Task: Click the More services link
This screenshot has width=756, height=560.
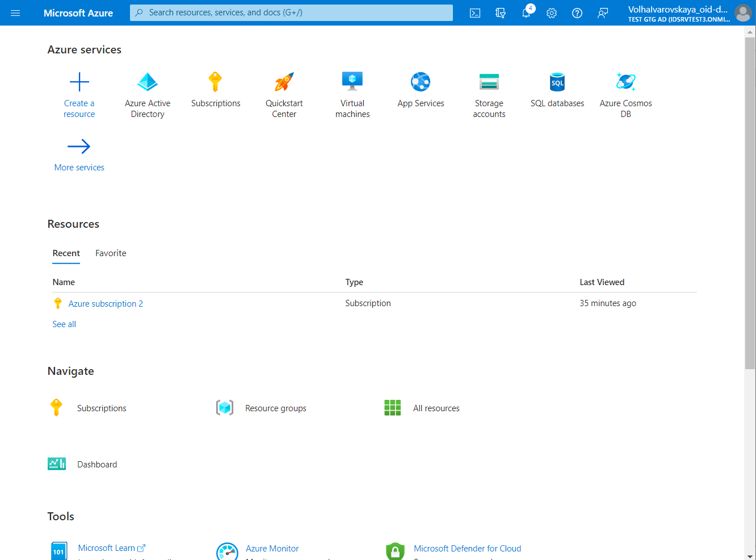Action: click(79, 167)
